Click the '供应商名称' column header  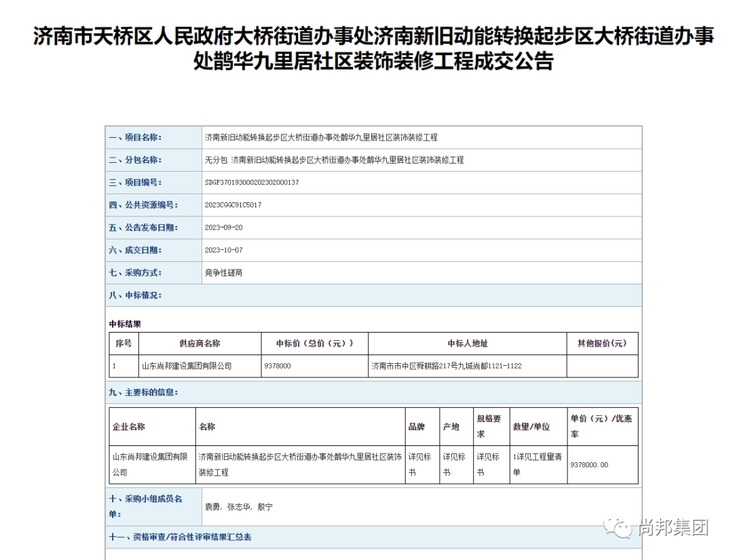point(200,343)
